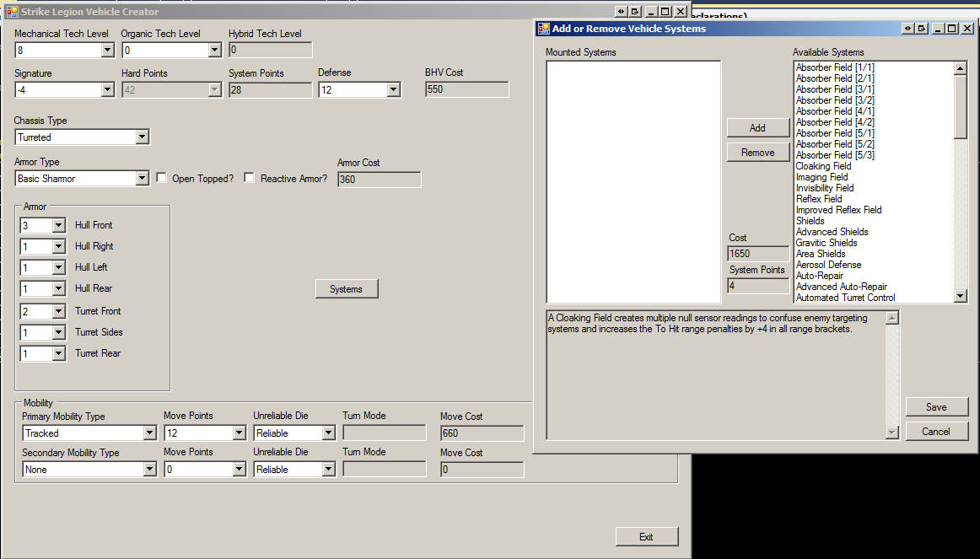Select Cloaking Field in Available Systems
The width and height of the screenshot is (980, 559).
[823, 166]
